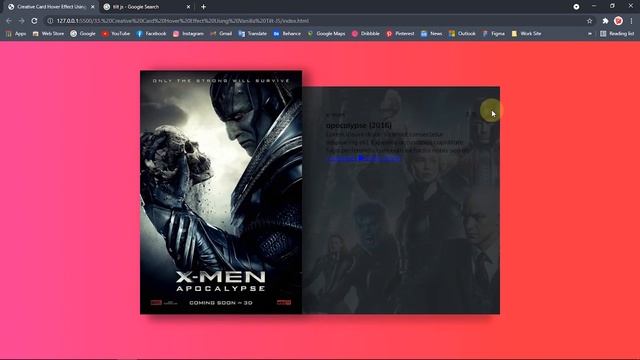This screenshot has width=640, height=360.
Task: Click the address bar URL
Action: pos(182,21)
